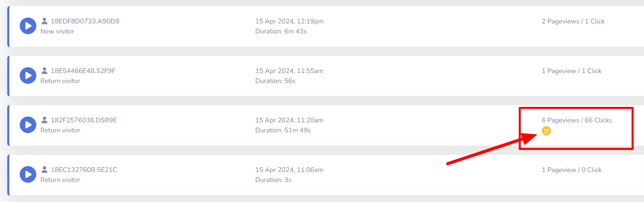Play session recording 18E54466E4B.52F9F
Screen dimensions: 644x202
click(x=28, y=75)
